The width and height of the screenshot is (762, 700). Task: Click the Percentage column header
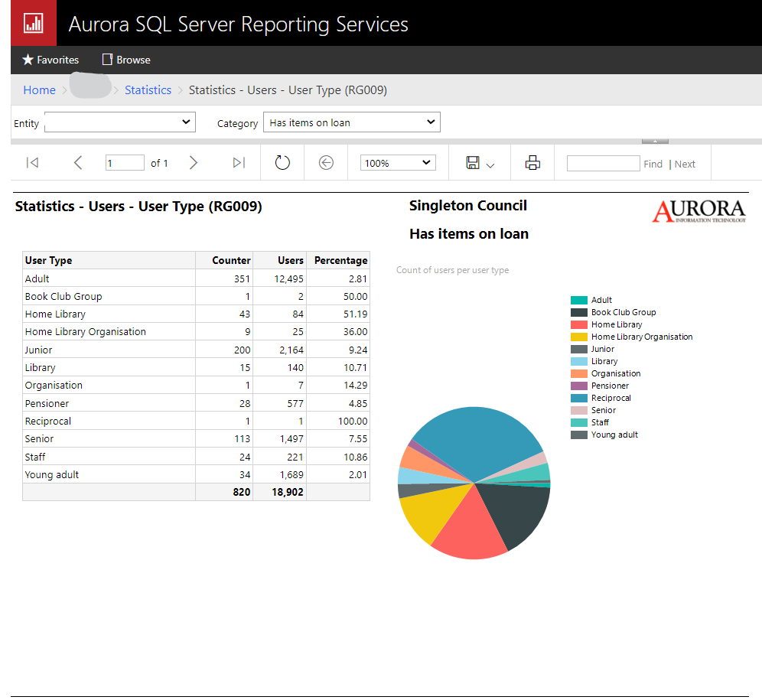338,260
